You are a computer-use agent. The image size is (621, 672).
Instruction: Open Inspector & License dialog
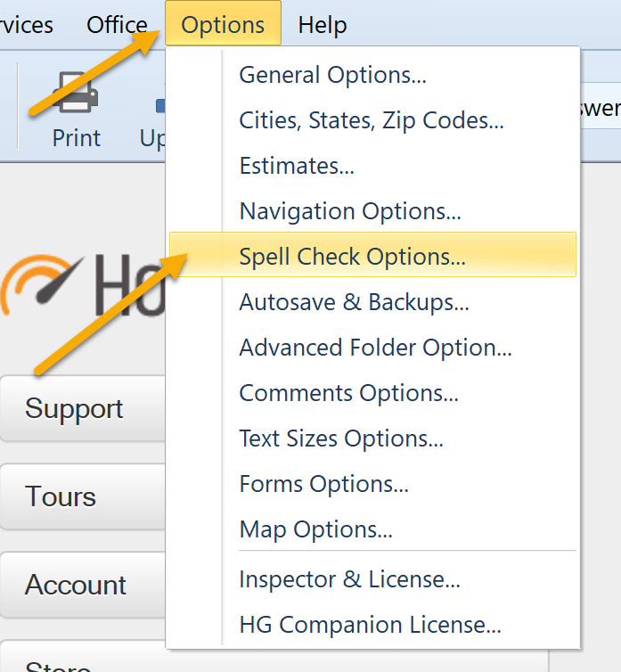[349, 580]
